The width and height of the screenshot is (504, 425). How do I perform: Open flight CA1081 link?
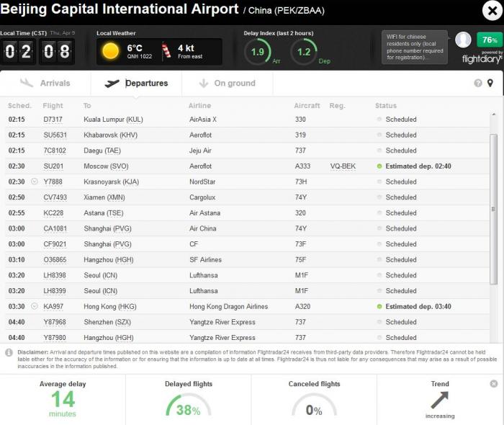click(55, 228)
